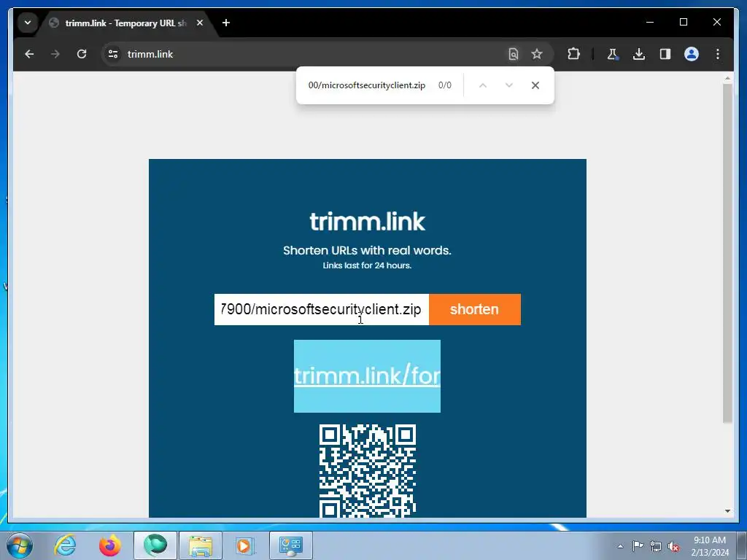Show hidden system tray icons

pyautogui.click(x=620, y=546)
